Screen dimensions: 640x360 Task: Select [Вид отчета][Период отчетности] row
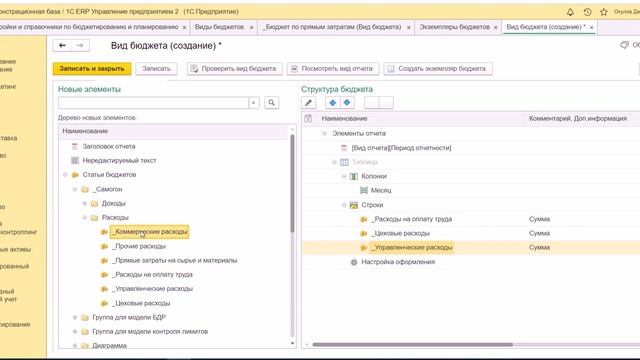tap(401, 148)
